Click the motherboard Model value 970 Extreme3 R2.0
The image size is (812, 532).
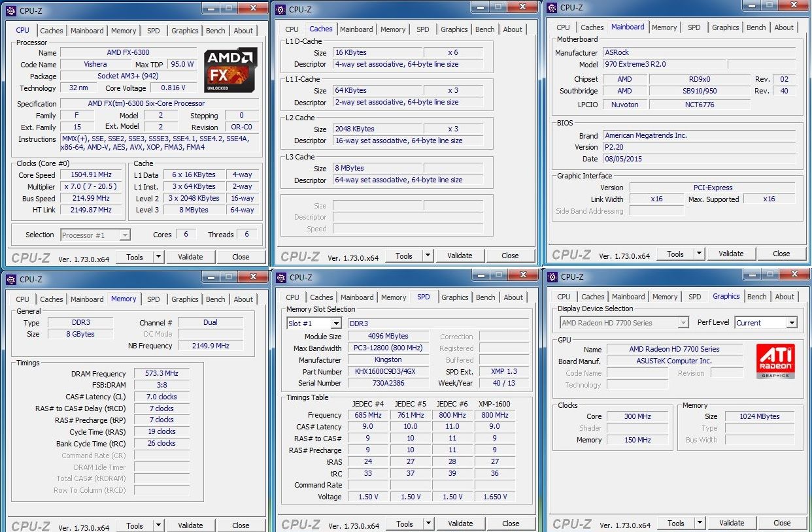click(x=664, y=65)
